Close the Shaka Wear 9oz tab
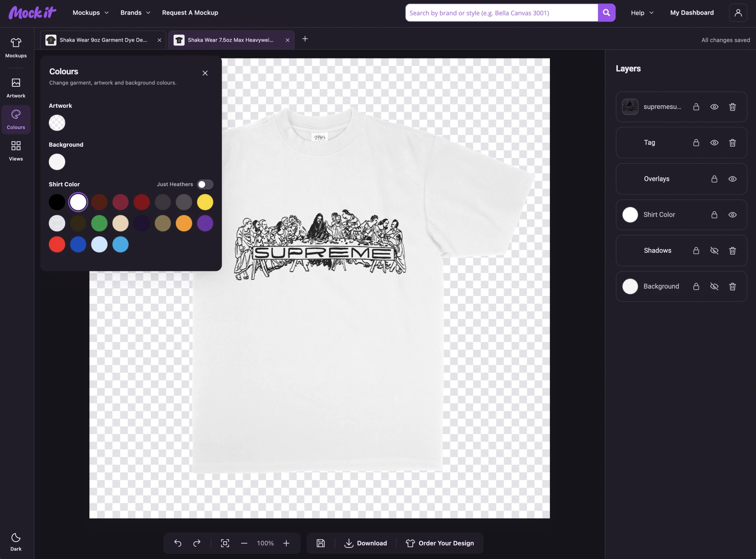Viewport: 756px width, 559px height. pos(159,40)
